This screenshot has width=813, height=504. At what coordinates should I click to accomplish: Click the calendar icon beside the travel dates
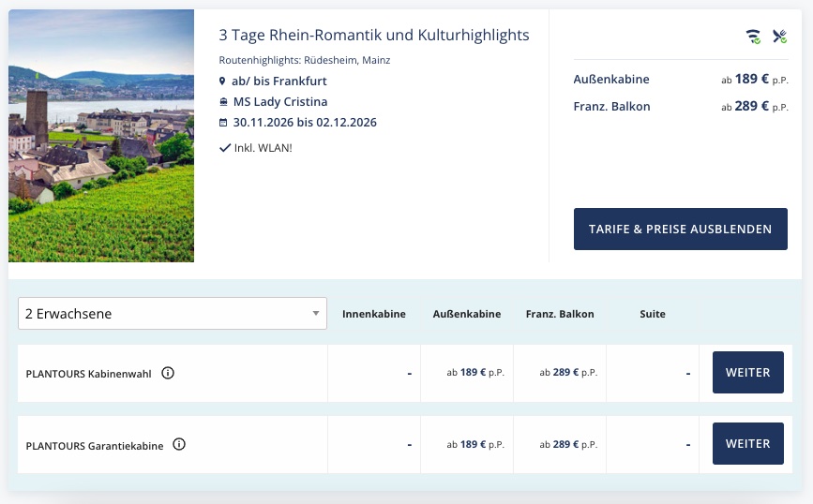[x=223, y=123]
